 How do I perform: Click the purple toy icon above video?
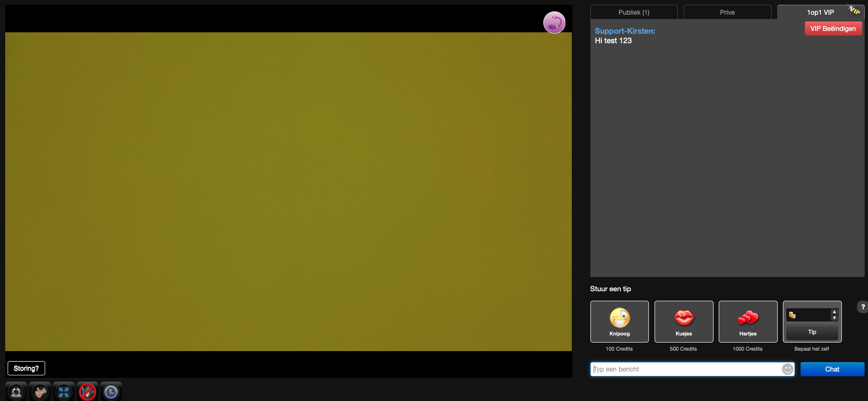pos(554,22)
